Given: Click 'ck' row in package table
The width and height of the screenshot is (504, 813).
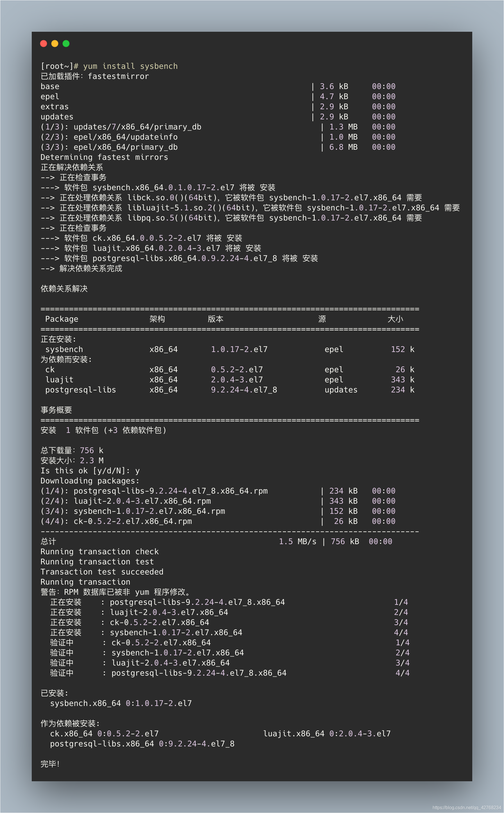Looking at the screenshot, I should tap(230, 370).
